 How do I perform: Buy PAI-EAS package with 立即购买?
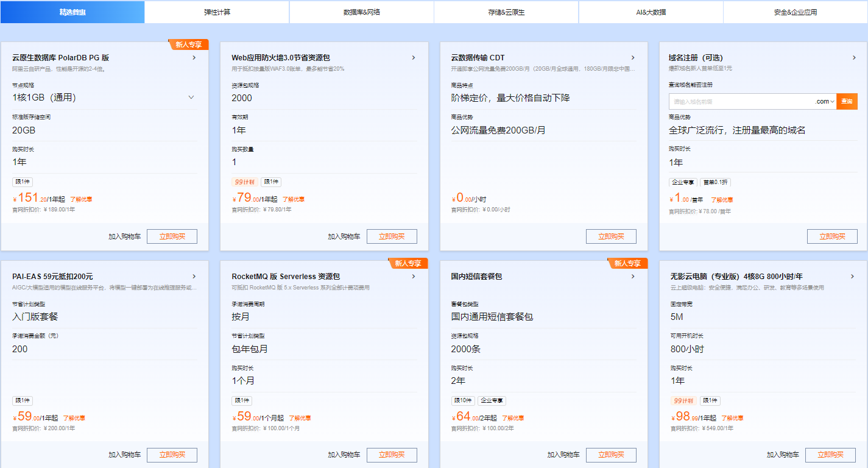click(172, 455)
